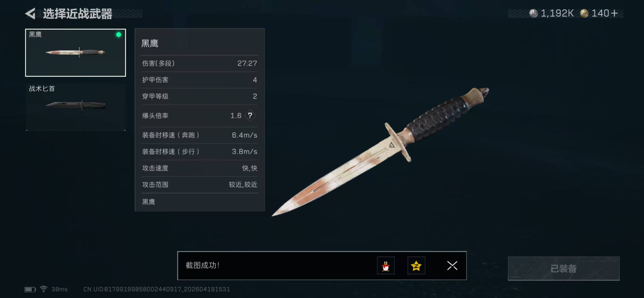Tap the gold triangle currency icon
The height and width of the screenshot is (298, 644).
tap(584, 13)
